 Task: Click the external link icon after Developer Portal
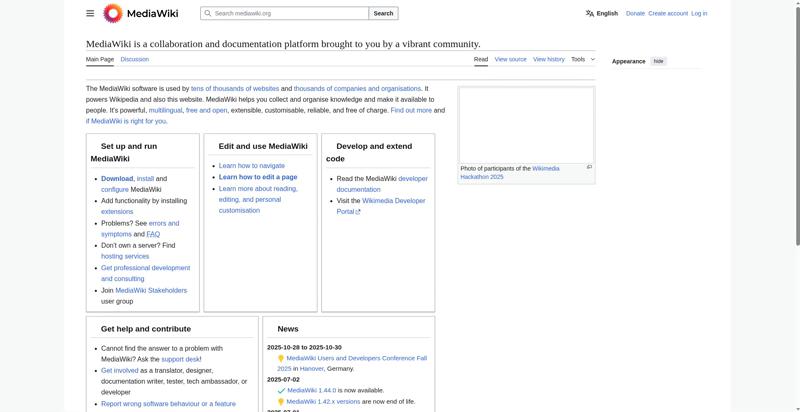[358, 212]
